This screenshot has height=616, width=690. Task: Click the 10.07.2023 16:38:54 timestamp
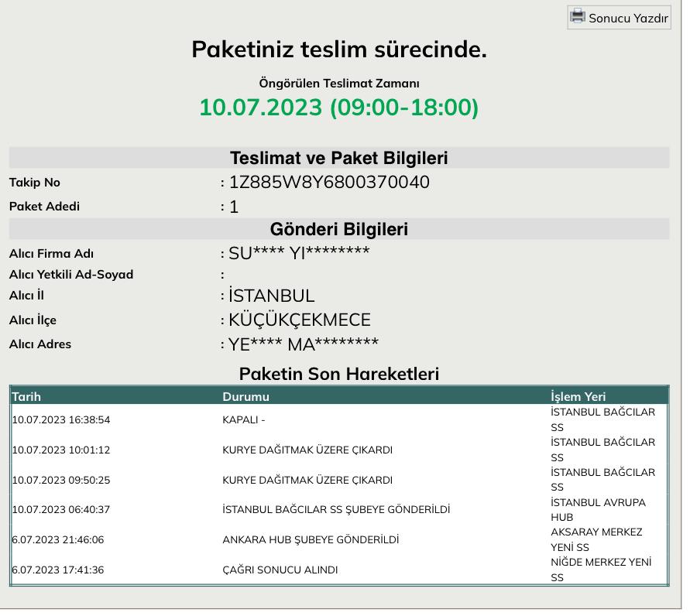[61, 420]
